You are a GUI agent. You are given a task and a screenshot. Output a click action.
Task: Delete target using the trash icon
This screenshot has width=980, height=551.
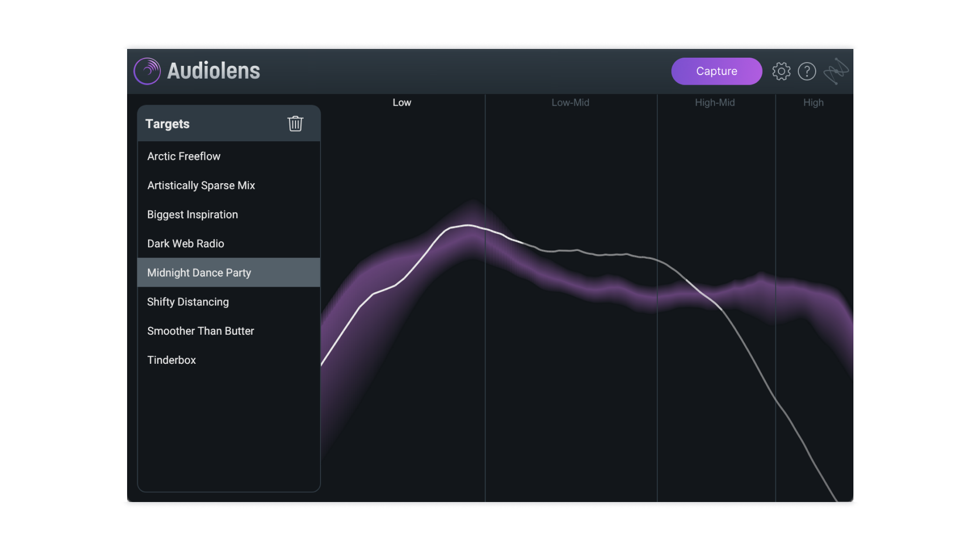pos(295,123)
